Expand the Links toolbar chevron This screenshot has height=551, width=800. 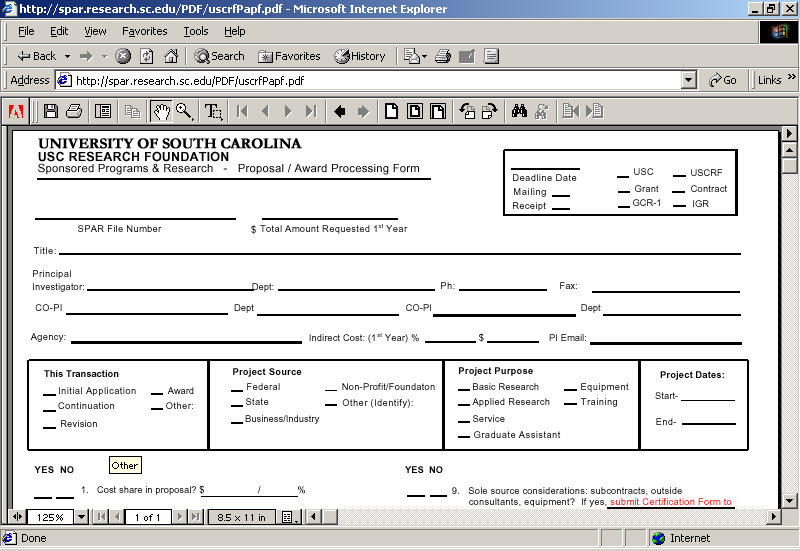tap(791, 77)
